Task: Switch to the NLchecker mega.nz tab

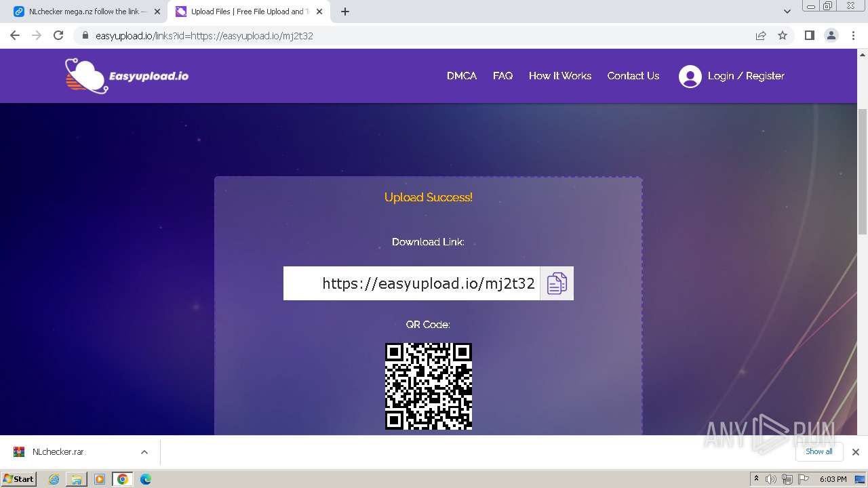Action: click(x=87, y=12)
